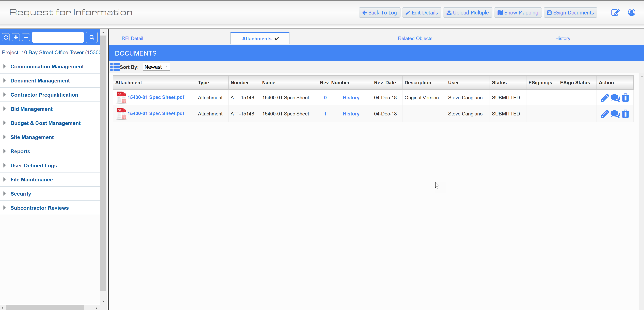Edit revision 0 attachment with pencil icon
The image size is (644, 310).
pos(605,98)
